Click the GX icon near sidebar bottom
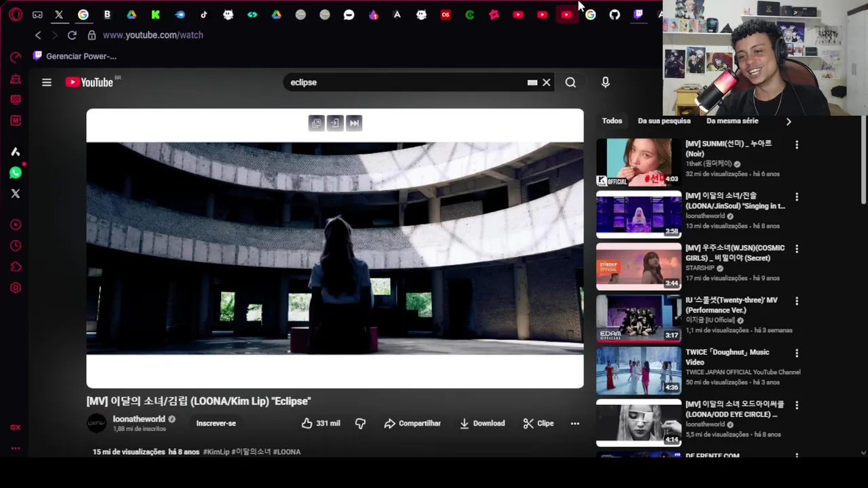The image size is (868, 488). point(16,428)
